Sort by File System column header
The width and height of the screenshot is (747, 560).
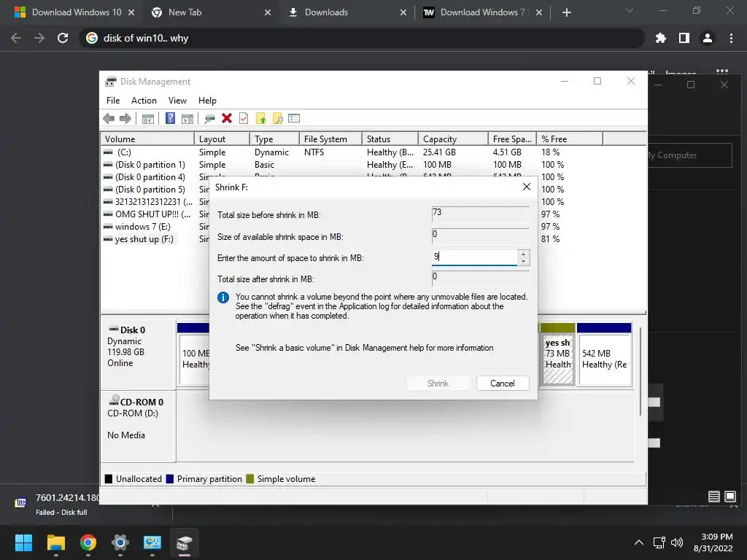330,139
